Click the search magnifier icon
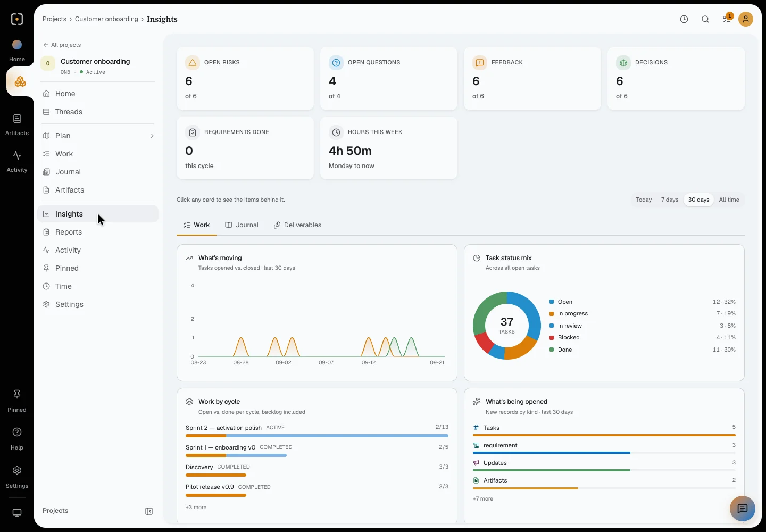The width and height of the screenshot is (766, 532). tap(705, 19)
